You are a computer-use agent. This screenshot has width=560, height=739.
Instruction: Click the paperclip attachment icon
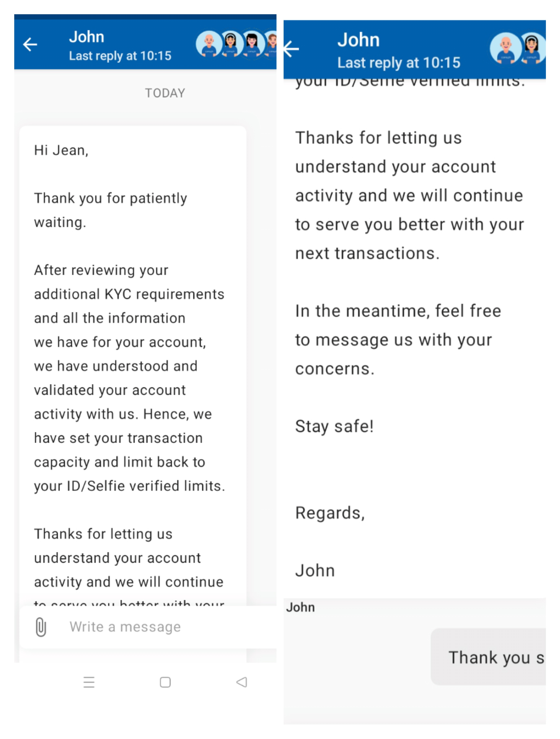point(41,627)
